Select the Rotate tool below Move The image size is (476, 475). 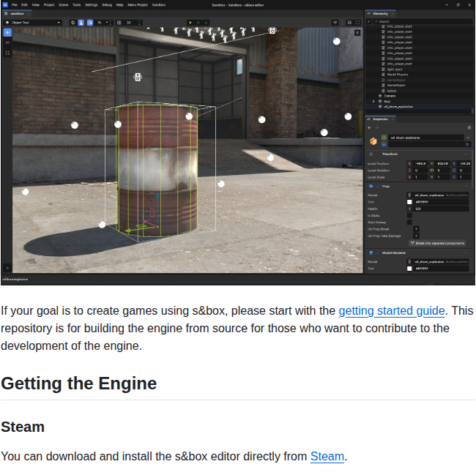(x=7, y=42)
